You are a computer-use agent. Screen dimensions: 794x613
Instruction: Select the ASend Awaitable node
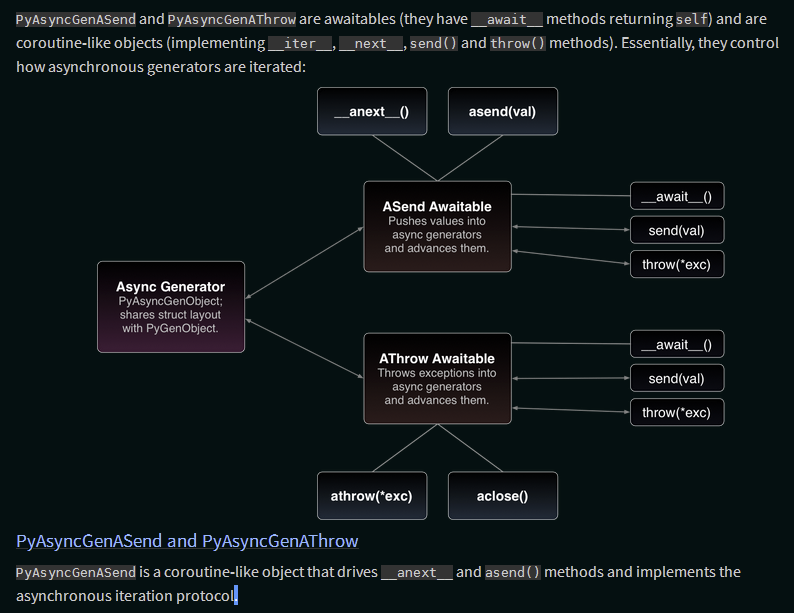click(x=438, y=226)
